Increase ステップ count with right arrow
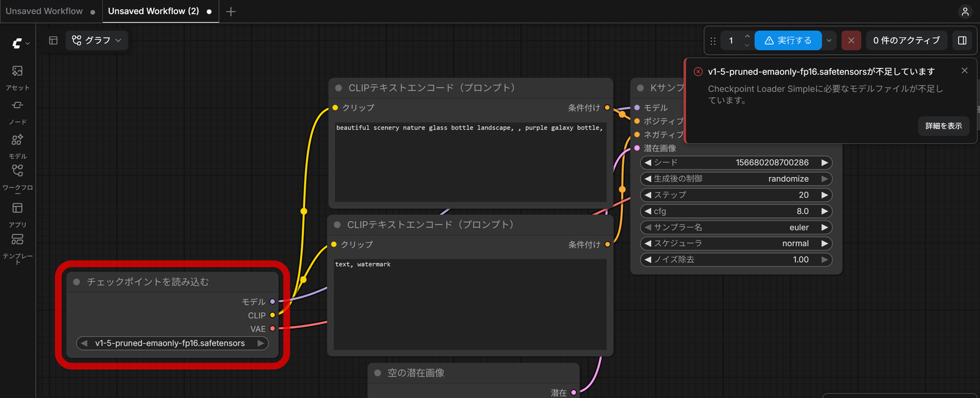 (x=824, y=195)
